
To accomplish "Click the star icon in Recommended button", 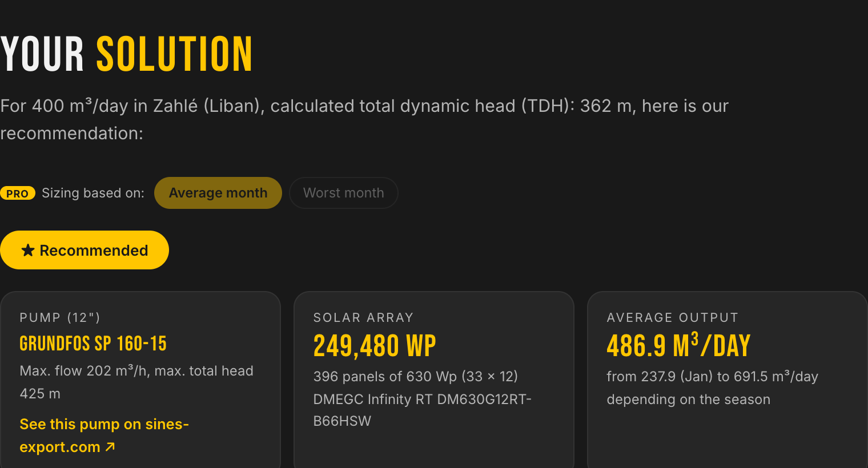I will pyautogui.click(x=28, y=250).
